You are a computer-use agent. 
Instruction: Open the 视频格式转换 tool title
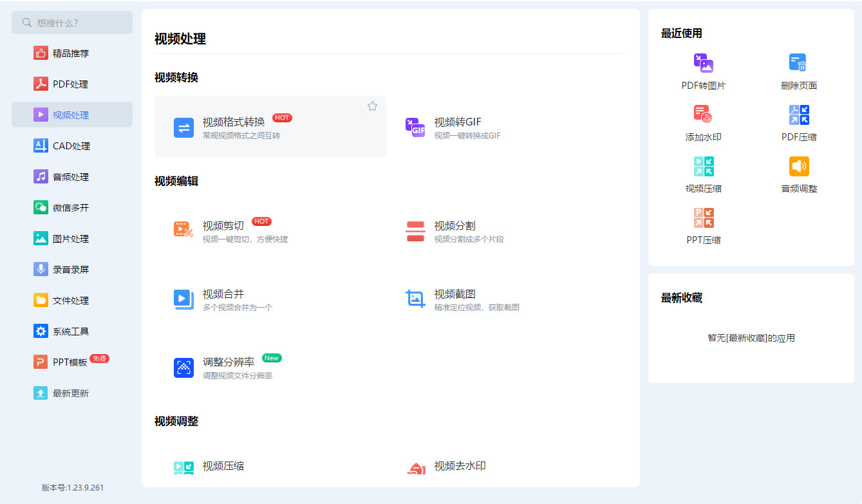tap(234, 122)
